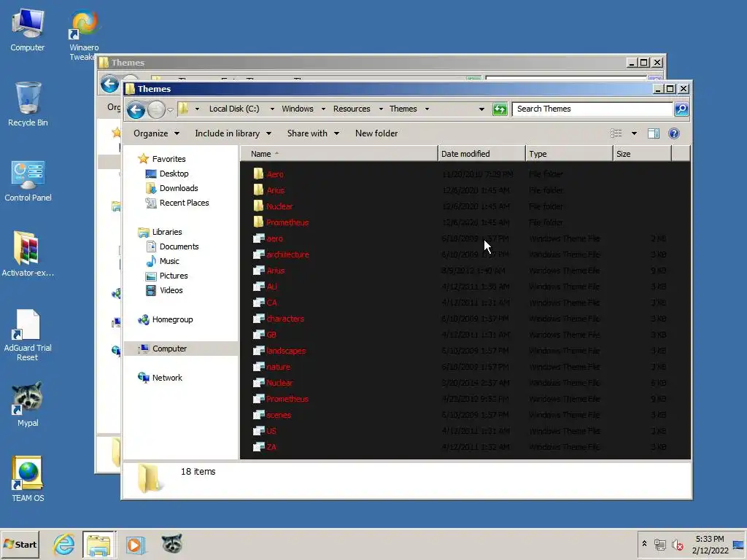Open Downloads in the navigation pane
The height and width of the screenshot is (560, 747).
point(171,188)
